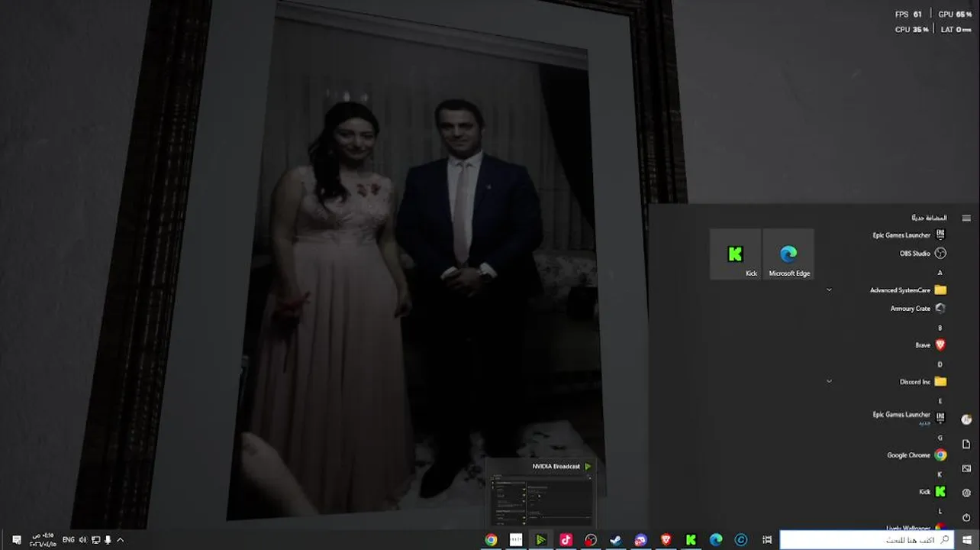The height and width of the screenshot is (550, 980).
Task: Open Pictures from the Start menu rail
Action: (x=966, y=468)
